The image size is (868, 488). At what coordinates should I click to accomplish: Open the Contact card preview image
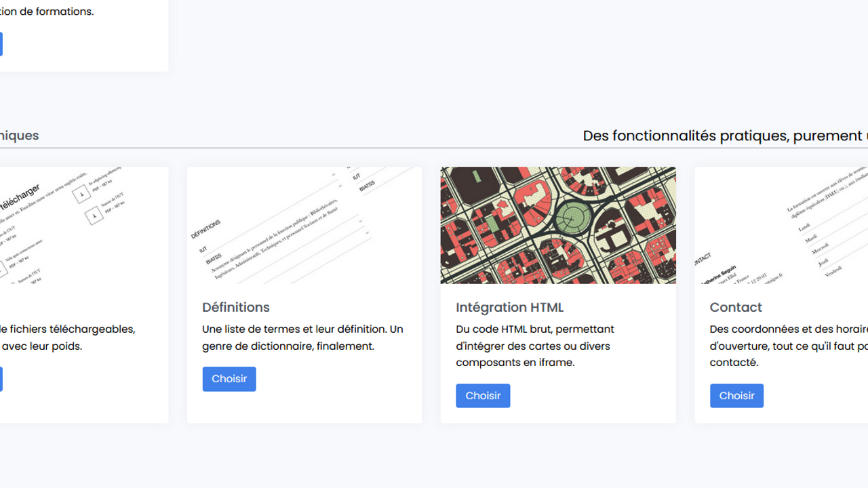[x=781, y=225]
